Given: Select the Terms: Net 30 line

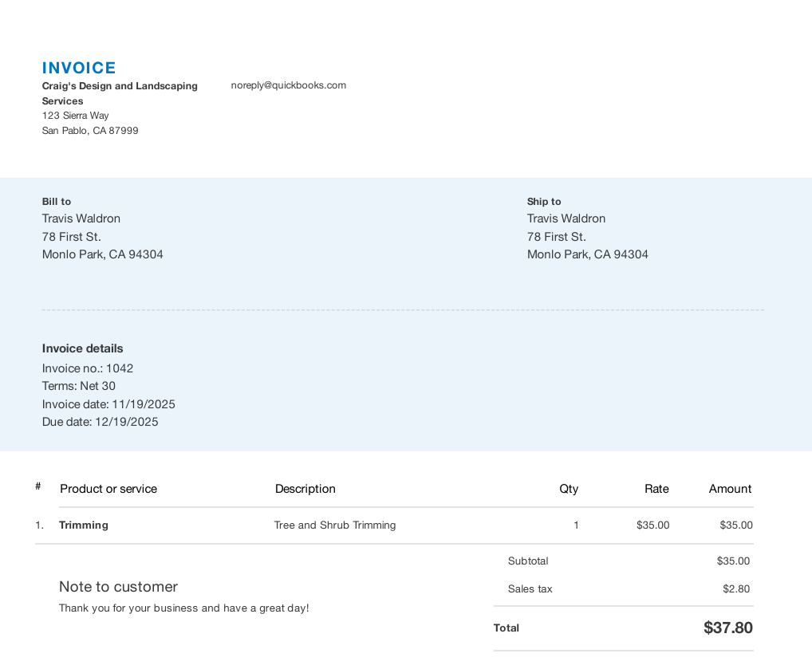Looking at the screenshot, I should (79, 386).
